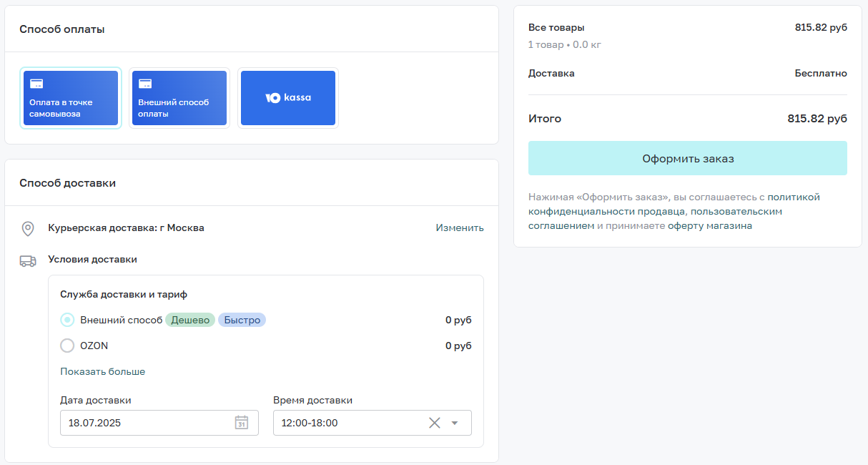Click the delivery truck icon
The image size is (868, 465).
28,261
